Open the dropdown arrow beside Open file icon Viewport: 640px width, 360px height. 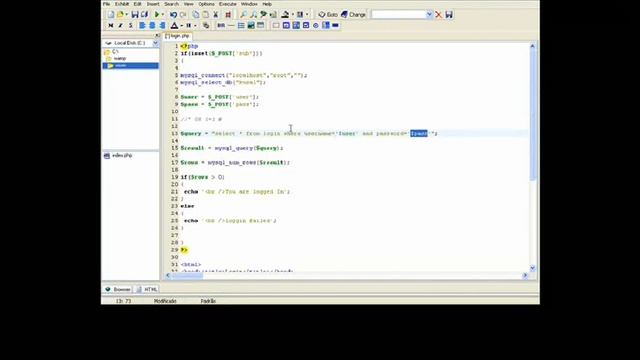[x=126, y=15]
